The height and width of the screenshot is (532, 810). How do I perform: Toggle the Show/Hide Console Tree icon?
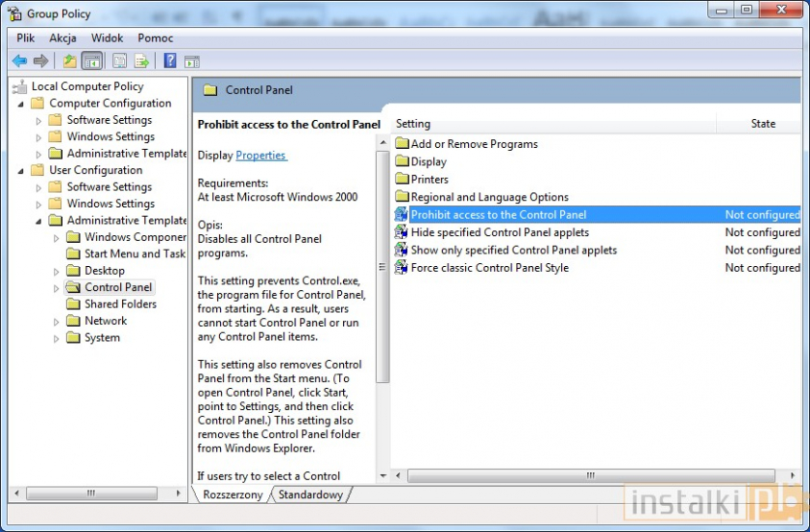click(92, 60)
